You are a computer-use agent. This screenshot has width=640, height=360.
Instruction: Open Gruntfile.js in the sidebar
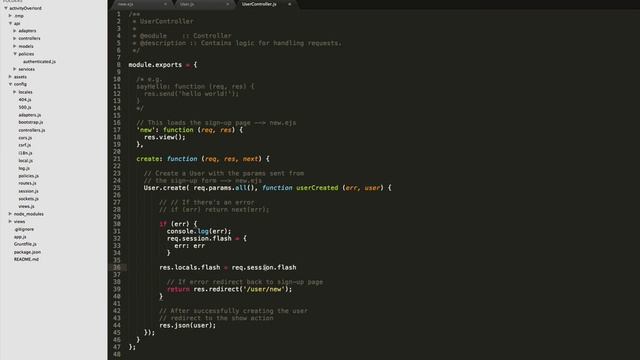(25, 244)
